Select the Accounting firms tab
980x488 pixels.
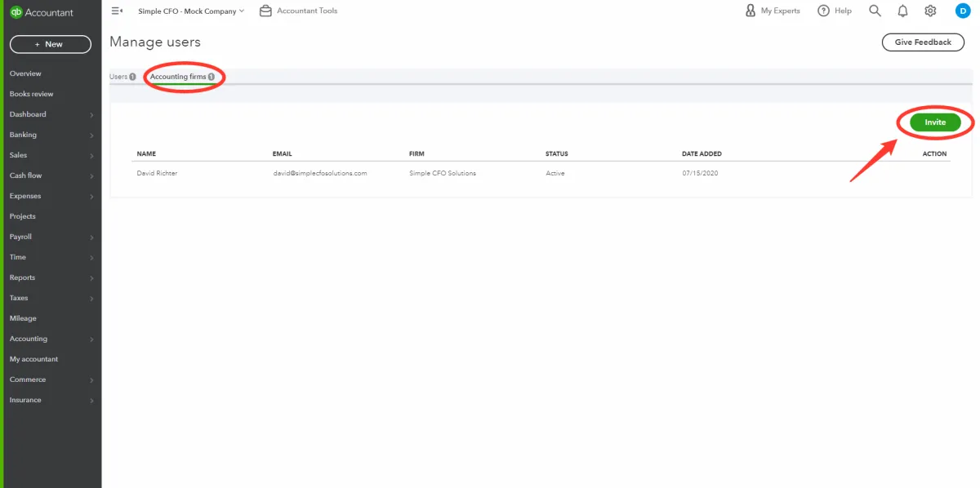[x=182, y=77]
